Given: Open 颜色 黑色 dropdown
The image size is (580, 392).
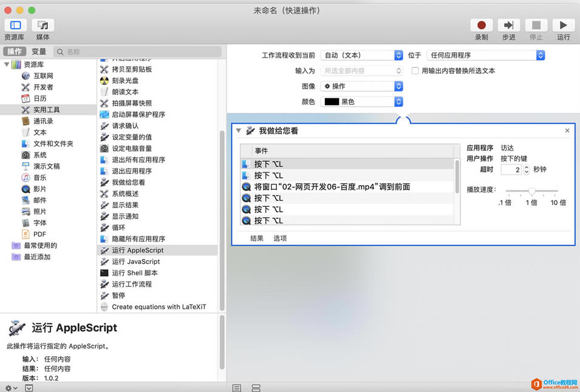Looking at the screenshot, I should click(x=361, y=101).
